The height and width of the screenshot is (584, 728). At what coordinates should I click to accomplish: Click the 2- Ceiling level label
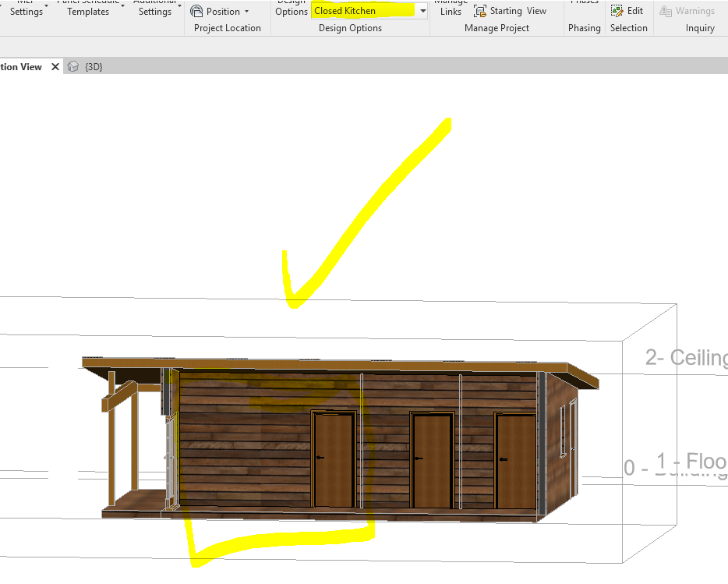(x=686, y=358)
